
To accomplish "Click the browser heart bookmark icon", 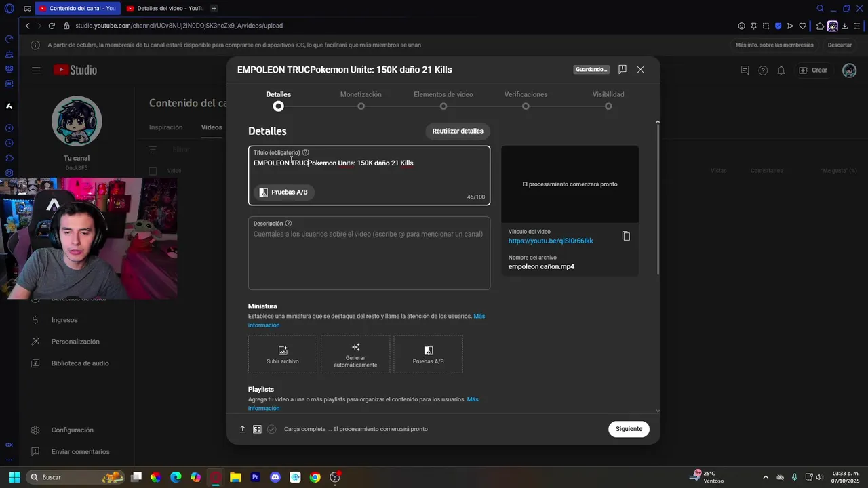I will coord(803,26).
